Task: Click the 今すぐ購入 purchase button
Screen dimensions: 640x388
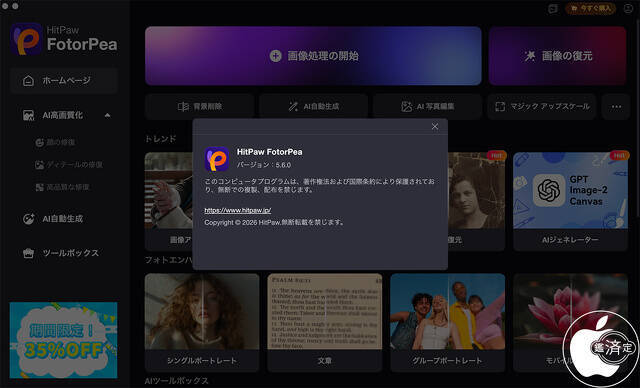Action: (591, 8)
